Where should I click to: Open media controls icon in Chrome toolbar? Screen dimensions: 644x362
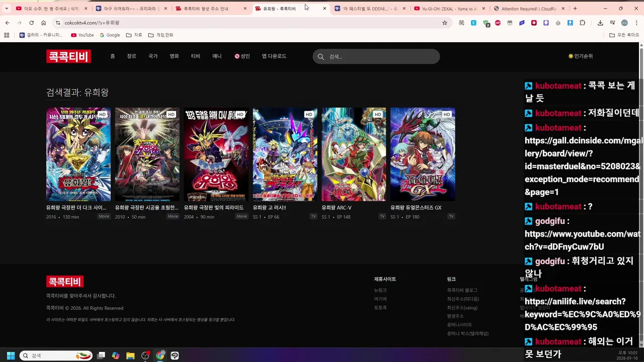pyautogui.click(x=612, y=23)
